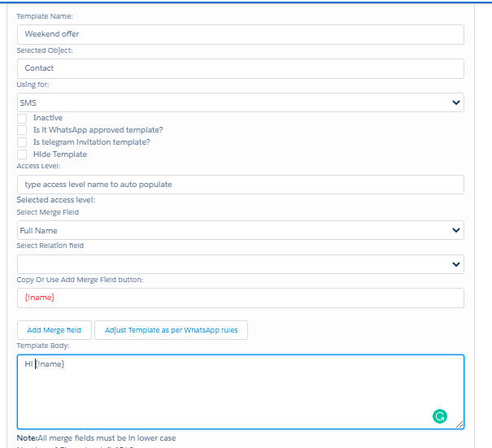Click the Grammarly icon in Template Body
Viewport: 492px width, 448px height.
tap(439, 416)
